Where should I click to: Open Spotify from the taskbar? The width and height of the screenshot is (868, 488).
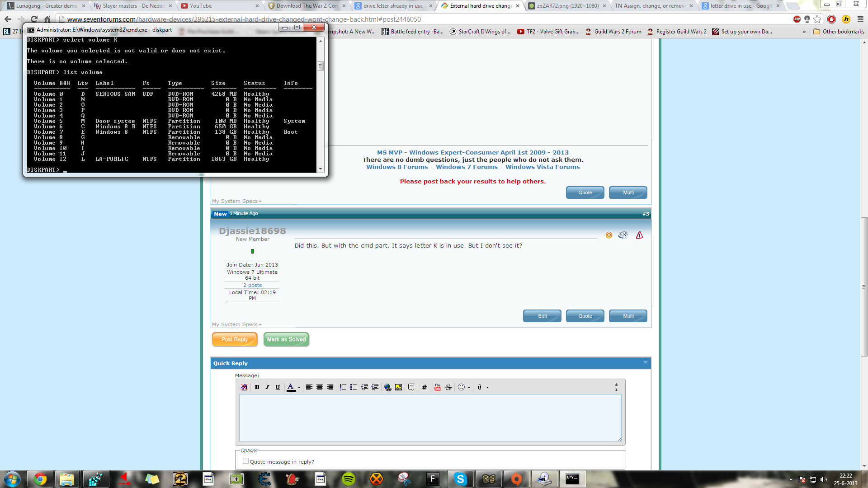tap(349, 479)
